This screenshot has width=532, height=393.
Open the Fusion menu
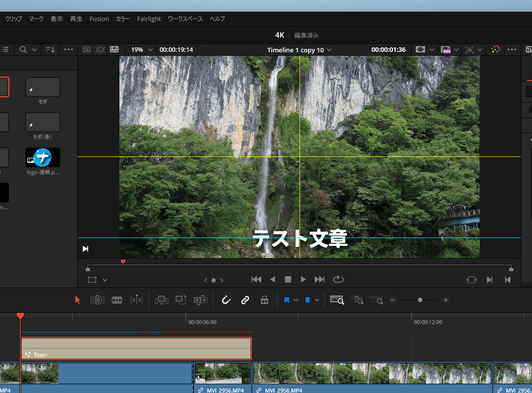(x=99, y=19)
